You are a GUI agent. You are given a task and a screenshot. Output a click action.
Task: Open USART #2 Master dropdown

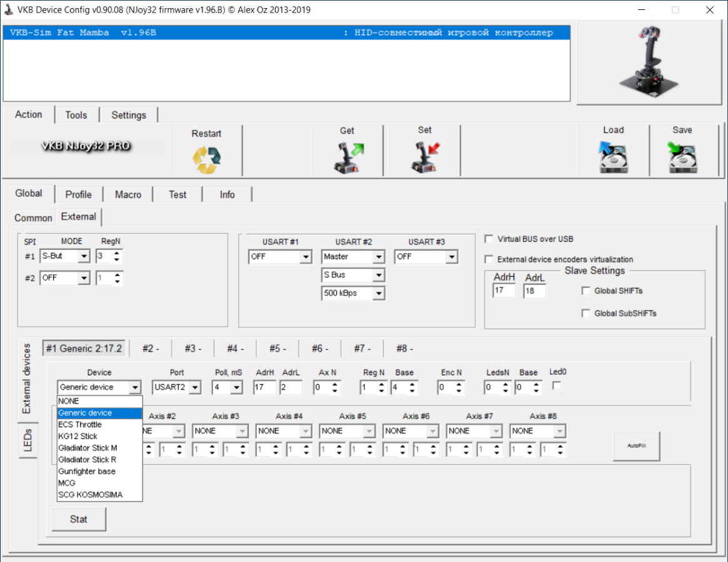click(x=379, y=257)
